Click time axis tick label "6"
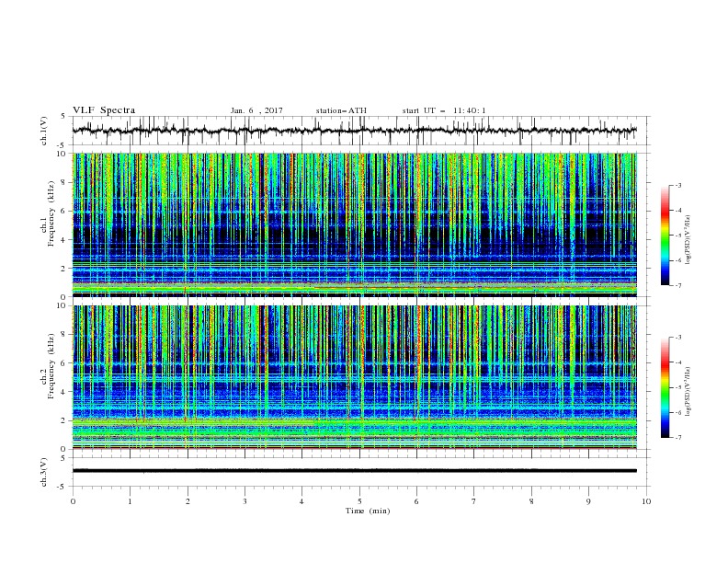This screenshot has height=563, width=728. pos(416,501)
